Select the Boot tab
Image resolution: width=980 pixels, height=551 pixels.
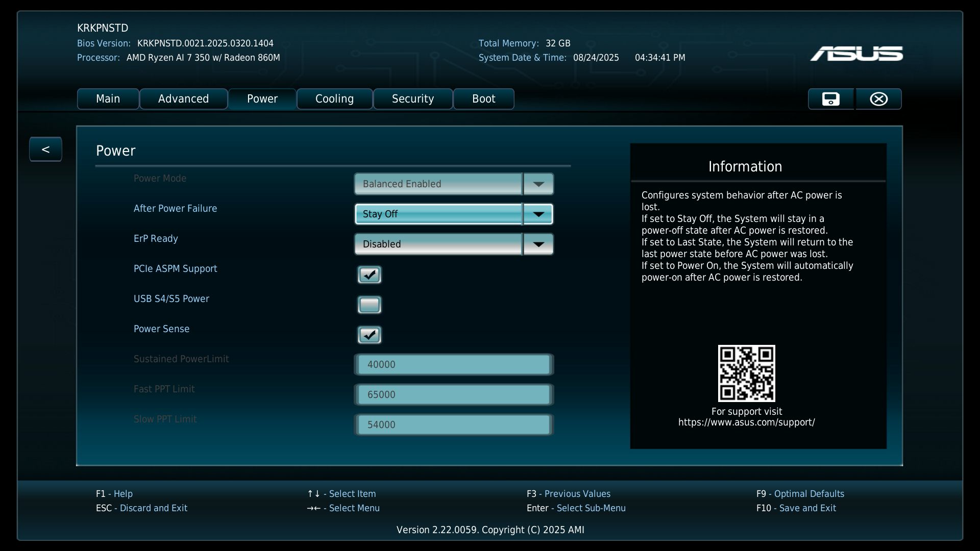tap(483, 99)
